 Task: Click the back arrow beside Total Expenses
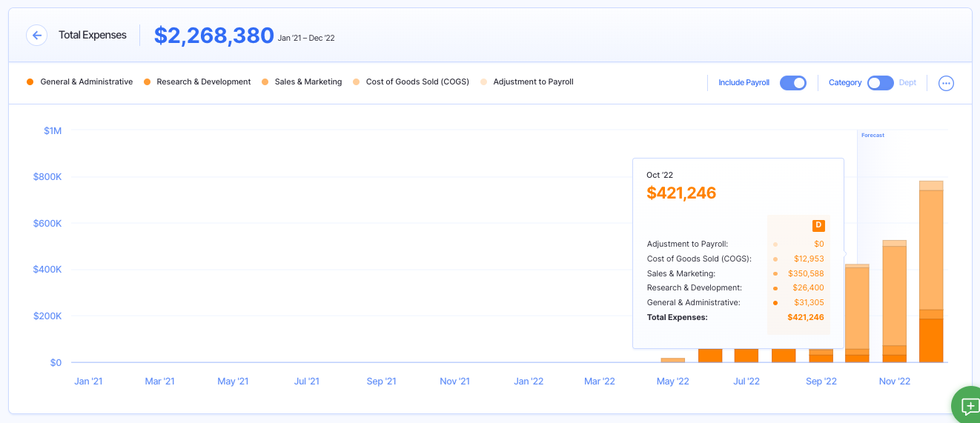[36, 35]
